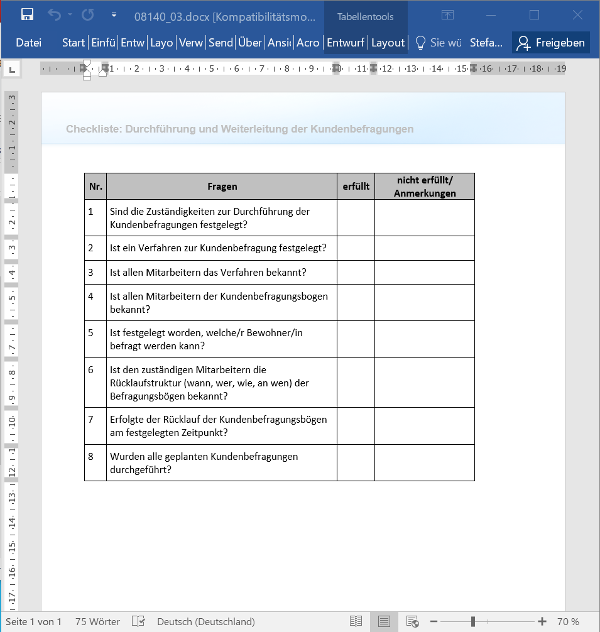Open Quick Access Toolbar customize dropdown
The image size is (600, 632).
(x=114, y=16)
